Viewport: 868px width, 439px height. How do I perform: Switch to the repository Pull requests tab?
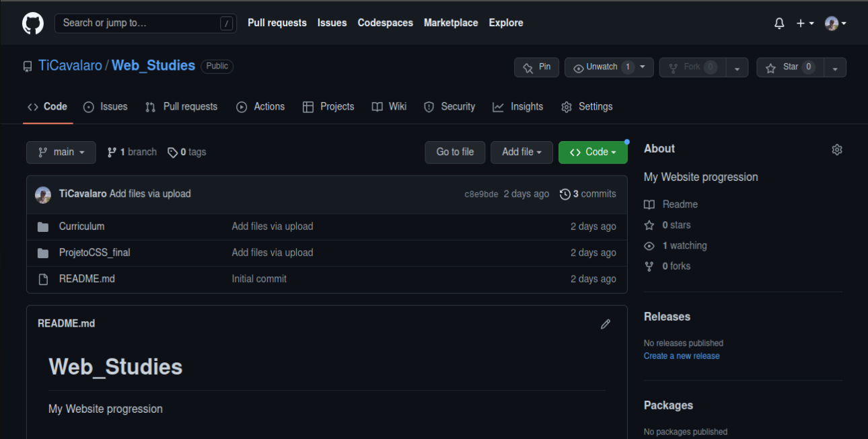coord(182,107)
